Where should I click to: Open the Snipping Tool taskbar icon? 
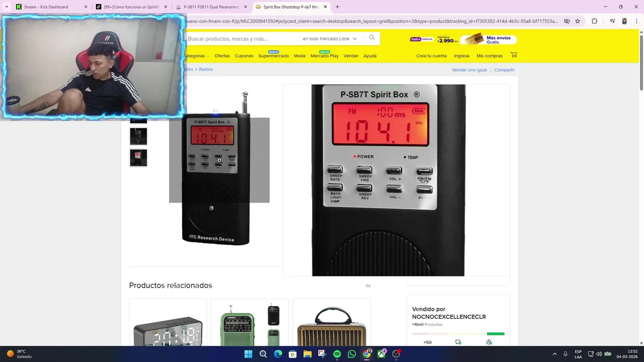click(322, 354)
